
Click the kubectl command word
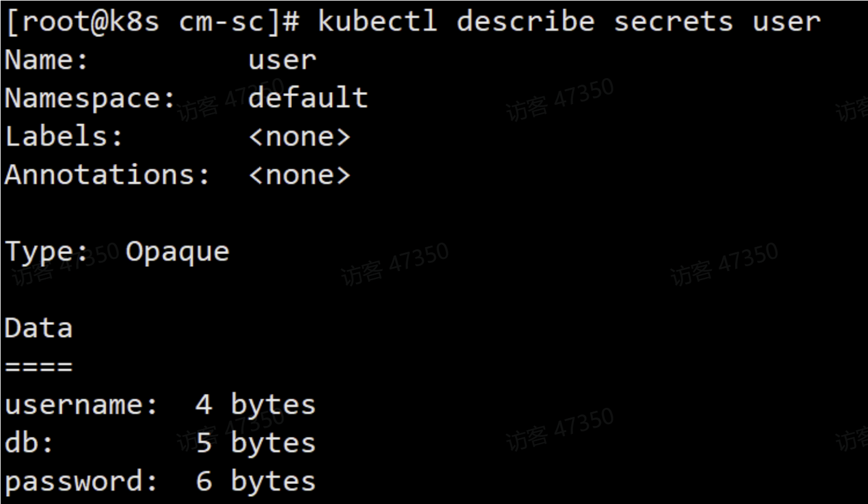(x=377, y=22)
